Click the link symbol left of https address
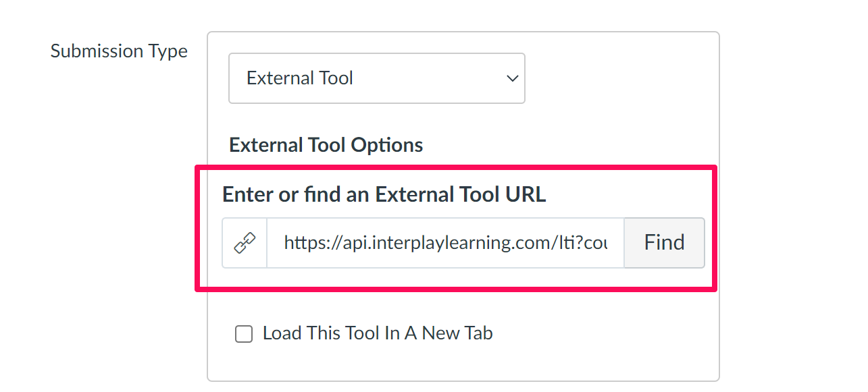 click(245, 243)
